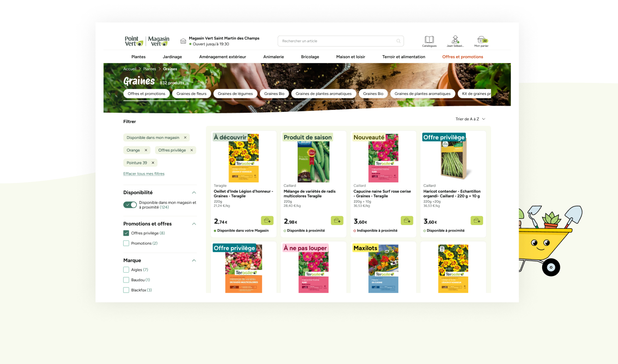This screenshot has height=364, width=618.
Task: Toggle 'Disponible dans mon magasin et à proximité' switch
Action: tap(130, 205)
